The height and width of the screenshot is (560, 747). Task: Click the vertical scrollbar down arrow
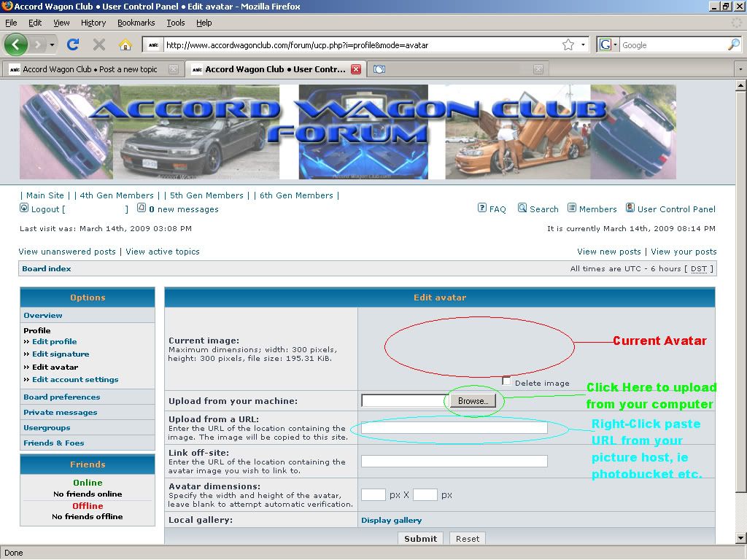point(741,539)
